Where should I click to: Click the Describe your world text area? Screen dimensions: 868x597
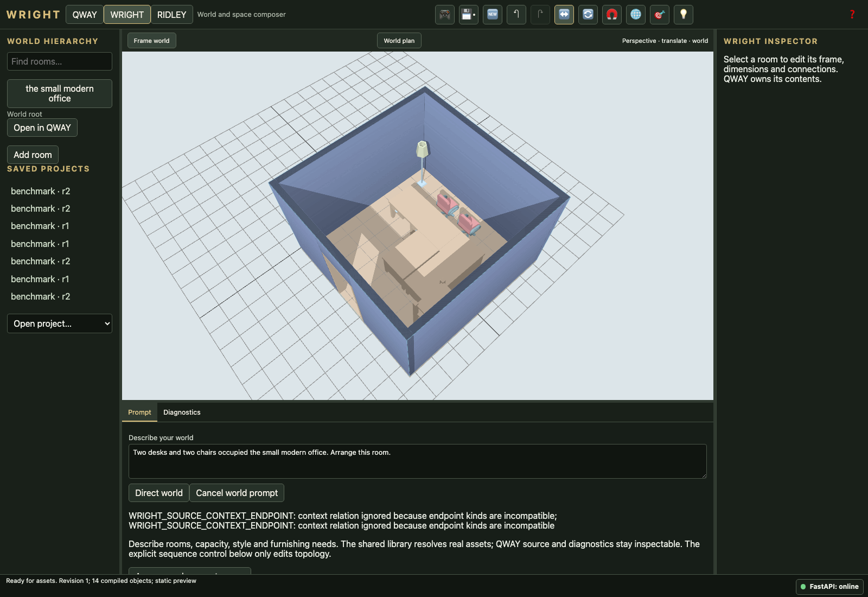(418, 461)
